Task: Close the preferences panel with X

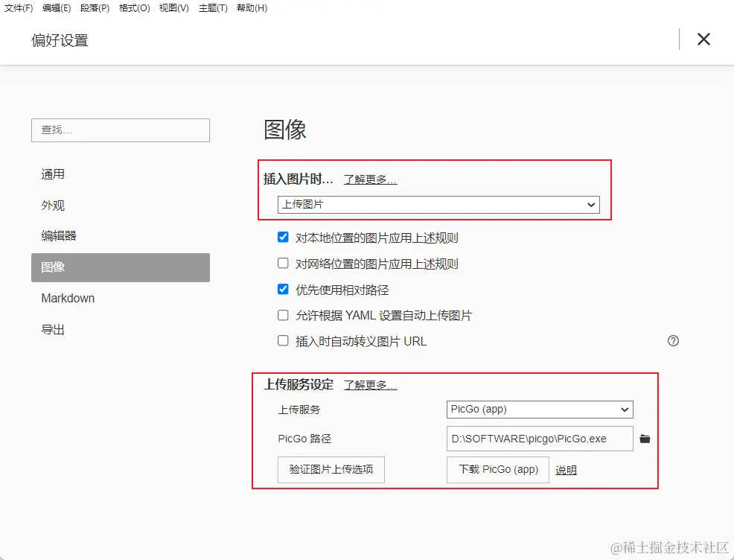Action: click(x=703, y=39)
